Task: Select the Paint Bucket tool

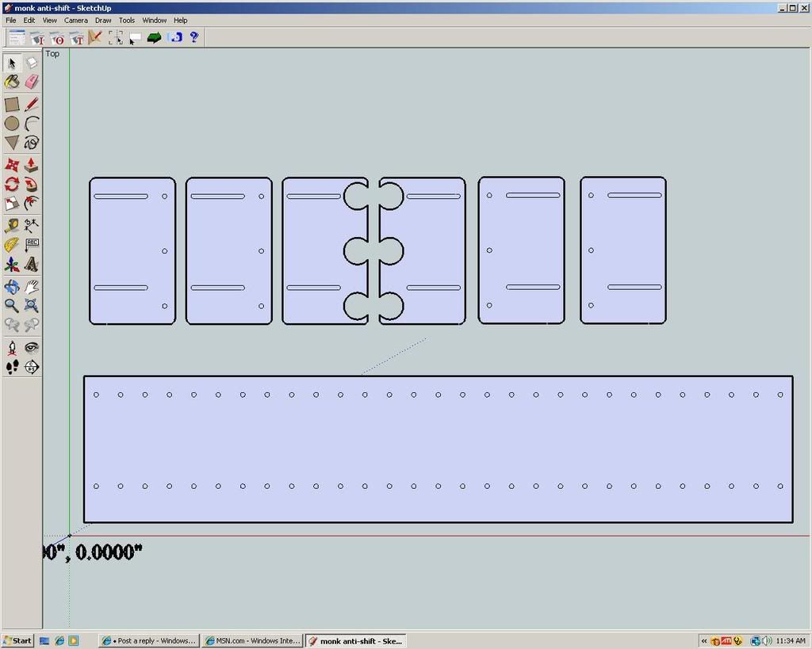Action: pos(12,82)
